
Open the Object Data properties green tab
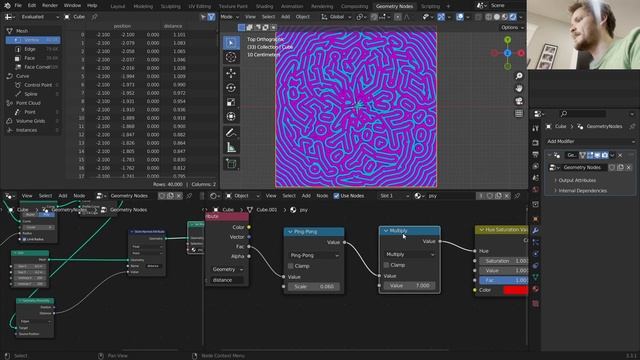(x=536, y=277)
